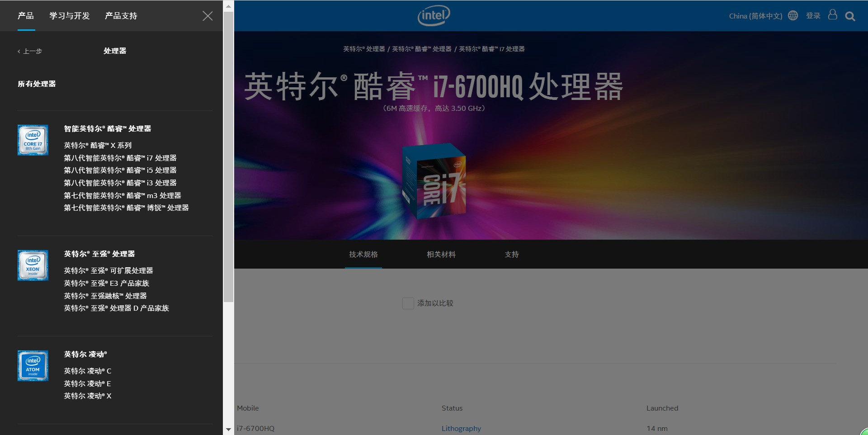Click the i7-6700HQ spec value
This screenshot has width=868, height=435.
[x=255, y=429]
